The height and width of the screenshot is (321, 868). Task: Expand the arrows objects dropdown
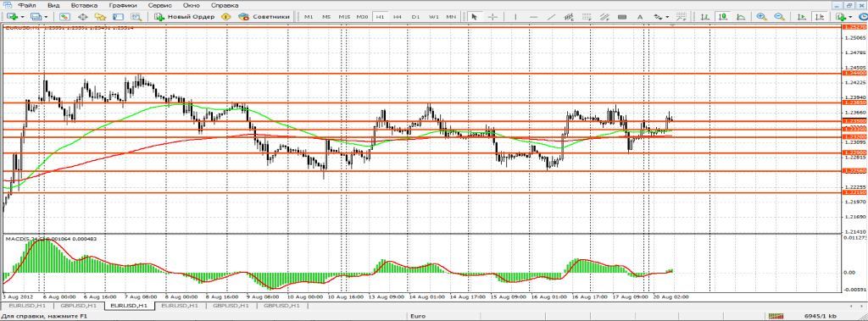point(668,17)
